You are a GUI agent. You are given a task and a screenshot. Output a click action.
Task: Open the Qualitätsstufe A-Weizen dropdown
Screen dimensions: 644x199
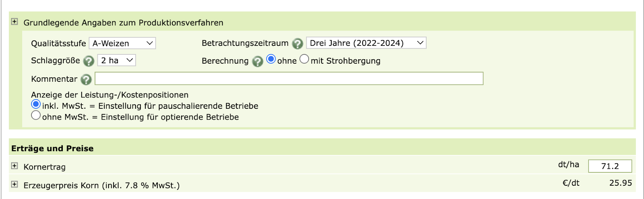tap(122, 43)
